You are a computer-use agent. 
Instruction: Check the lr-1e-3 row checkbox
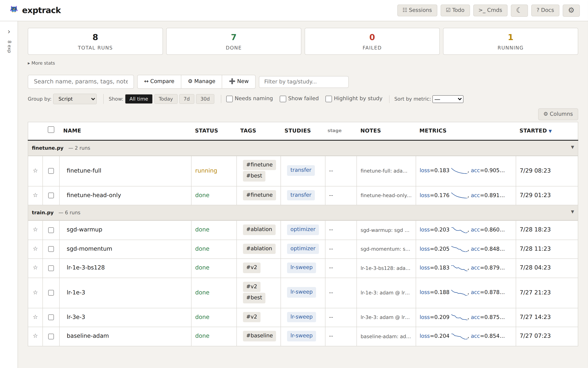point(51,293)
